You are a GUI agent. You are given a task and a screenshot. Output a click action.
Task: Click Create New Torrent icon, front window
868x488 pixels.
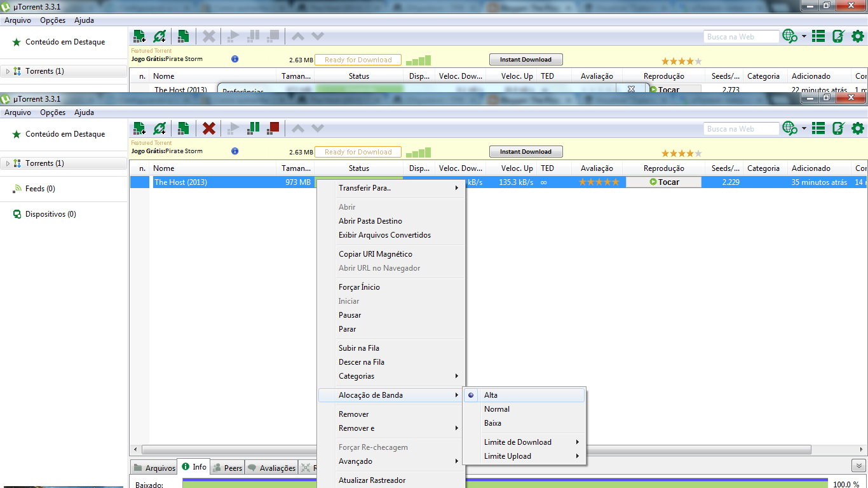click(183, 128)
